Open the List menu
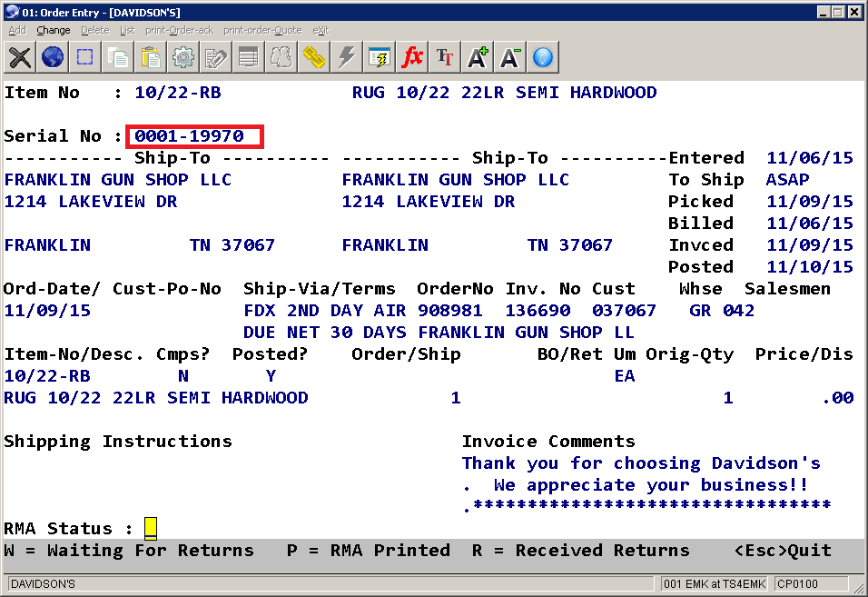Image resolution: width=868 pixels, height=597 pixels. click(x=127, y=31)
